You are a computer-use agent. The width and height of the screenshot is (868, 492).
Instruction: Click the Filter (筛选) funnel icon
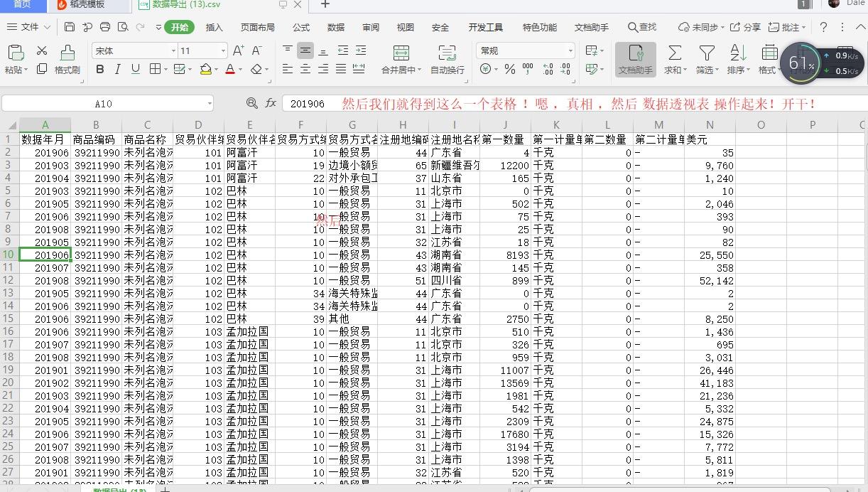click(707, 53)
